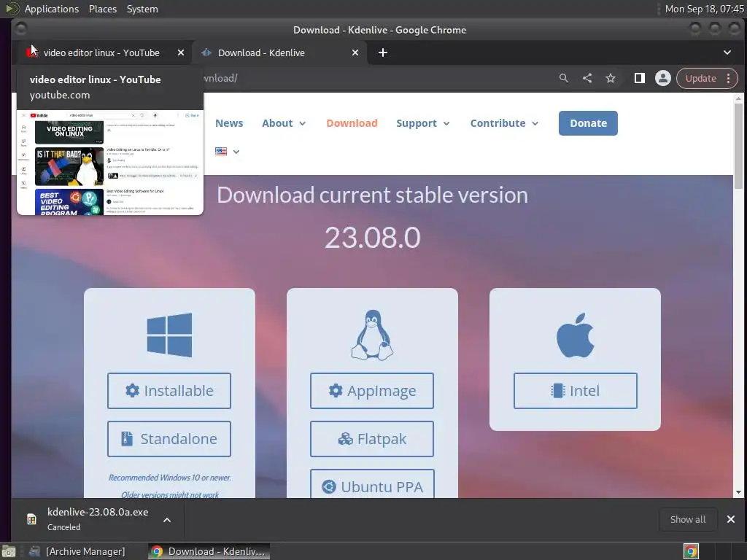Click the show desktop icon in taskbar
747x560 pixels.
pos(9,551)
